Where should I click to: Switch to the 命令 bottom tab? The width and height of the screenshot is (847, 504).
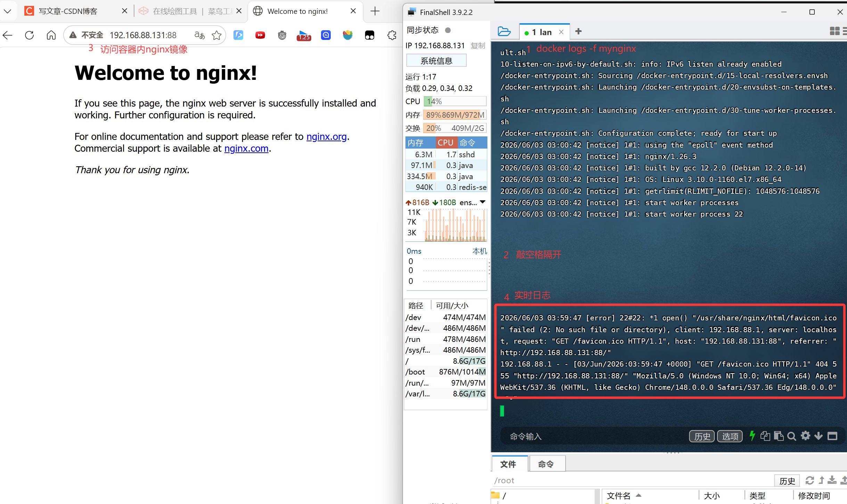547,464
